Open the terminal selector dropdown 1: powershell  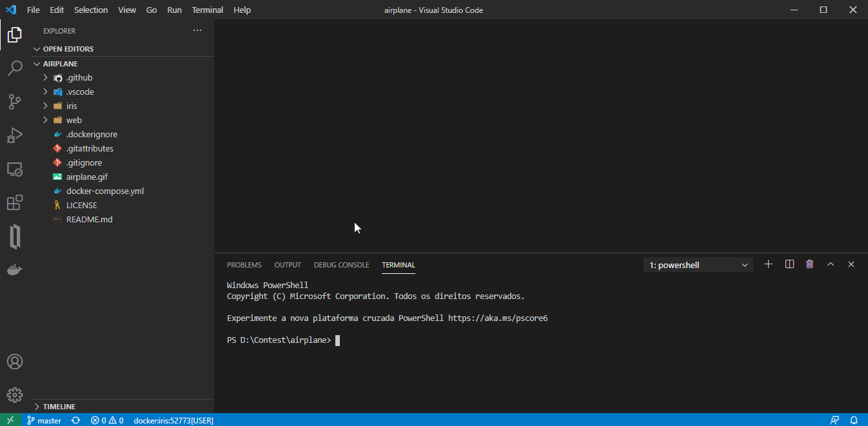click(698, 265)
